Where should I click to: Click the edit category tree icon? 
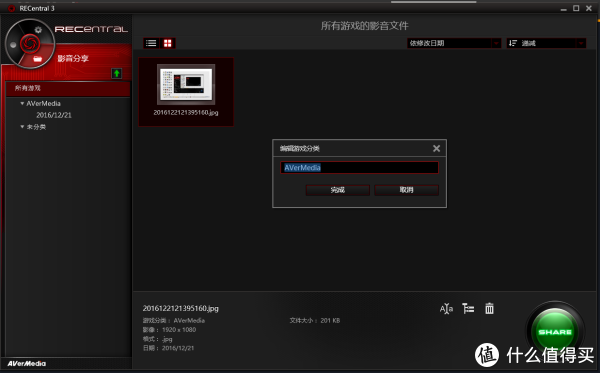(x=468, y=308)
